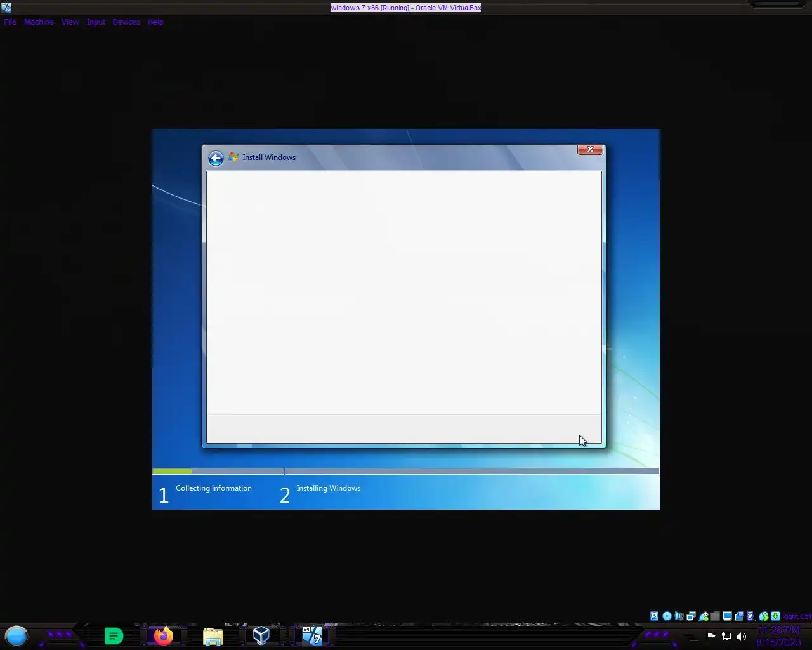Click the mouse integration indicator in status bar

(x=764, y=616)
